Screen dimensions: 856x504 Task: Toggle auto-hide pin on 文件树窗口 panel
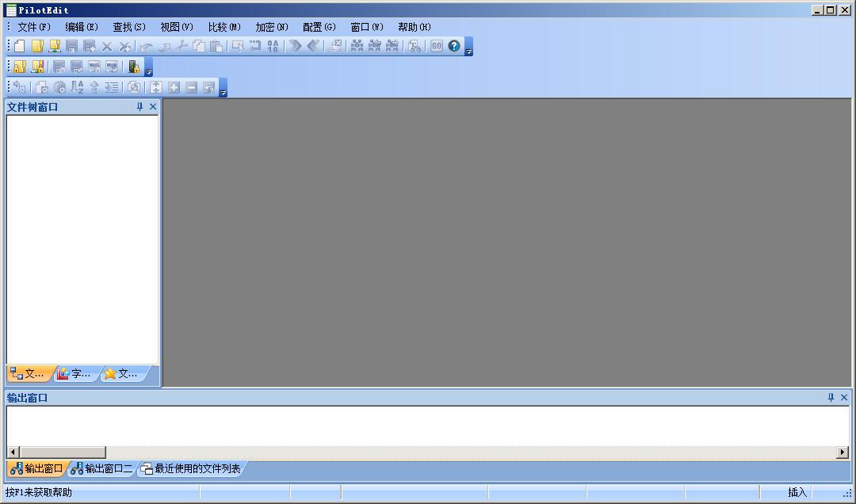tap(139, 107)
